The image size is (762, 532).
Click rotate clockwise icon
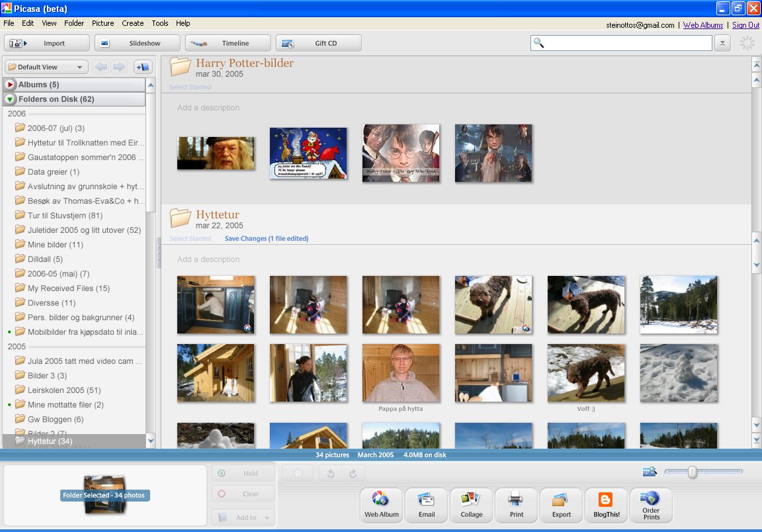353,474
